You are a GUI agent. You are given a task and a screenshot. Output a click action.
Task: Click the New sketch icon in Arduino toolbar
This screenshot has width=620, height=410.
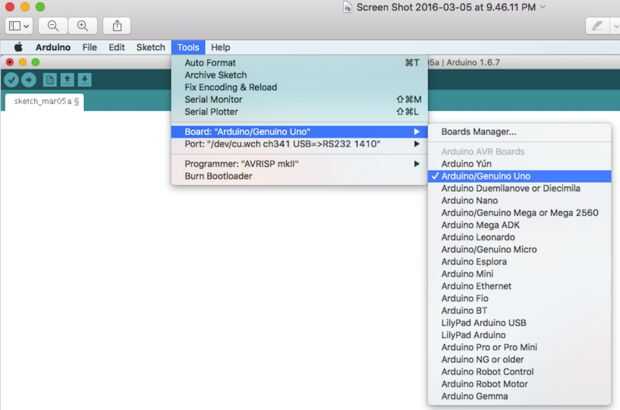[x=50, y=80]
